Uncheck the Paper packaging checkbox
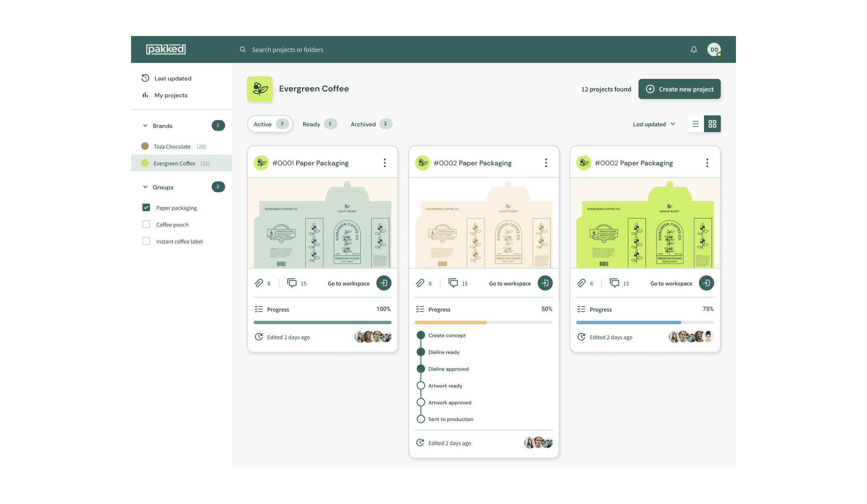The height and width of the screenshot is (504, 867). 146,207
